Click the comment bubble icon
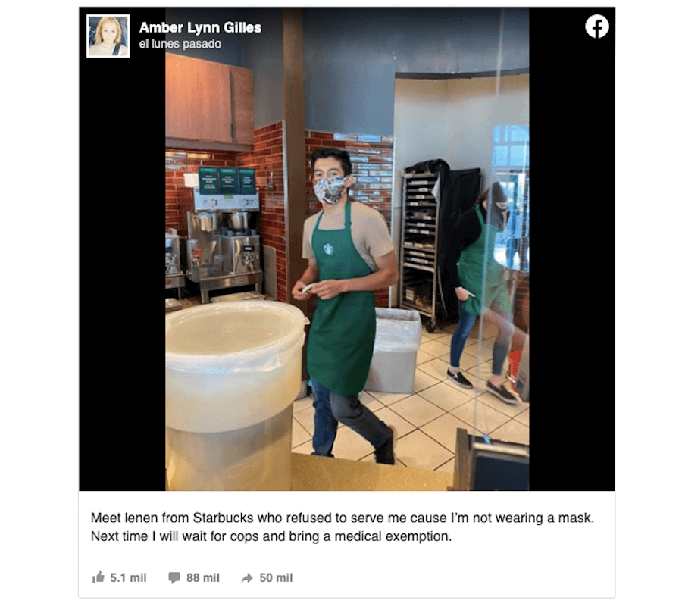Image resolution: width=682 pixels, height=616 pixels. pyautogui.click(x=174, y=577)
